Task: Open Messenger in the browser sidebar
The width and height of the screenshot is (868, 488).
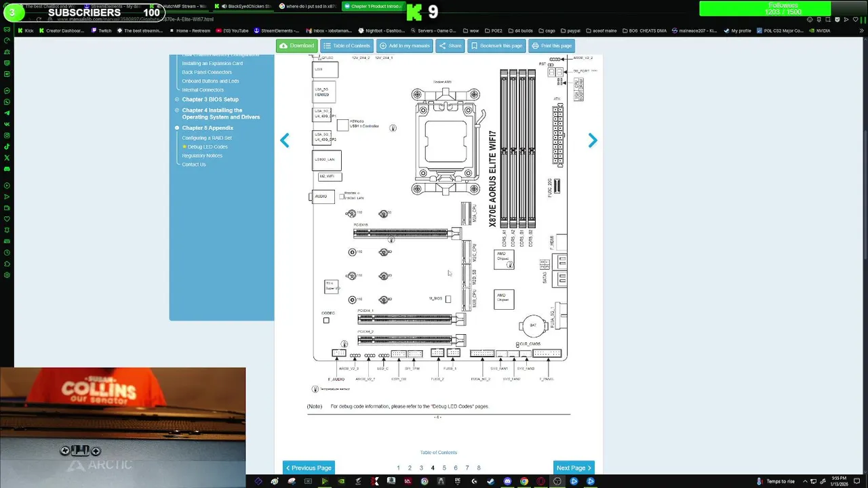Action: pyautogui.click(x=7, y=91)
